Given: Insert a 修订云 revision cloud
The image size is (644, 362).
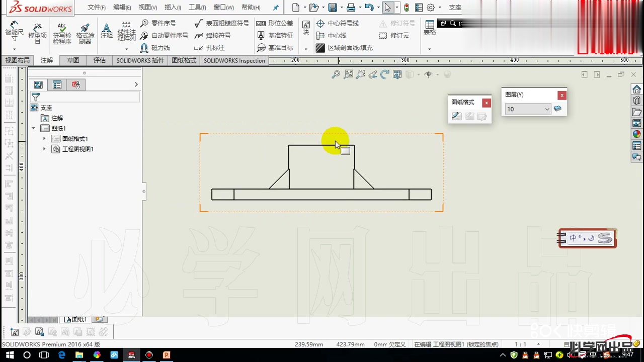Looking at the screenshot, I should 394,36.
